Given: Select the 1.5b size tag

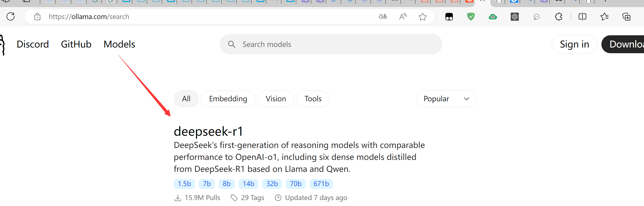Looking at the screenshot, I should pos(184,184).
